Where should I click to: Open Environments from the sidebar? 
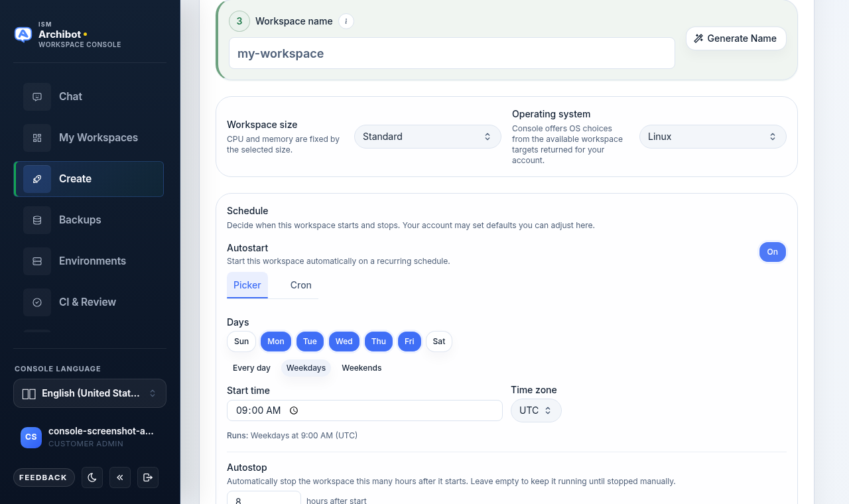[x=89, y=261]
